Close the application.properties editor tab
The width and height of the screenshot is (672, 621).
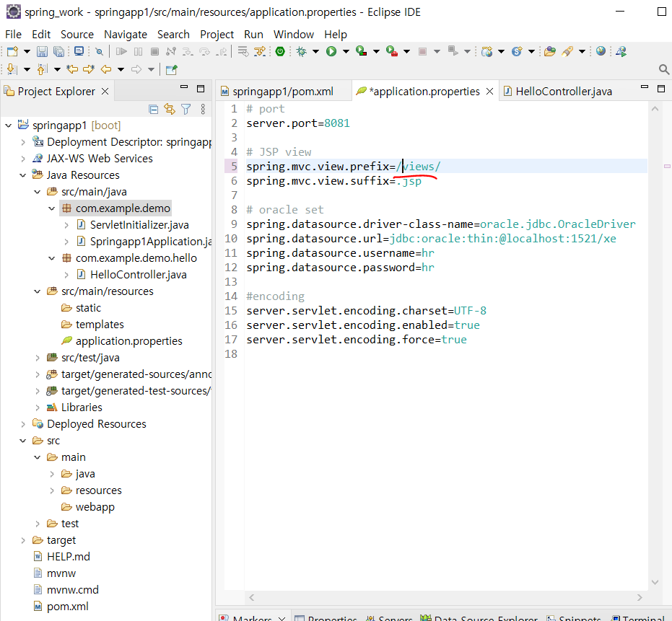point(490,91)
